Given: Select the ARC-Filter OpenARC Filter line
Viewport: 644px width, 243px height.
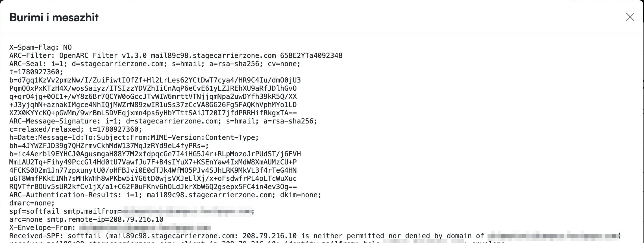Looking at the screenshot, I should 176,55.
